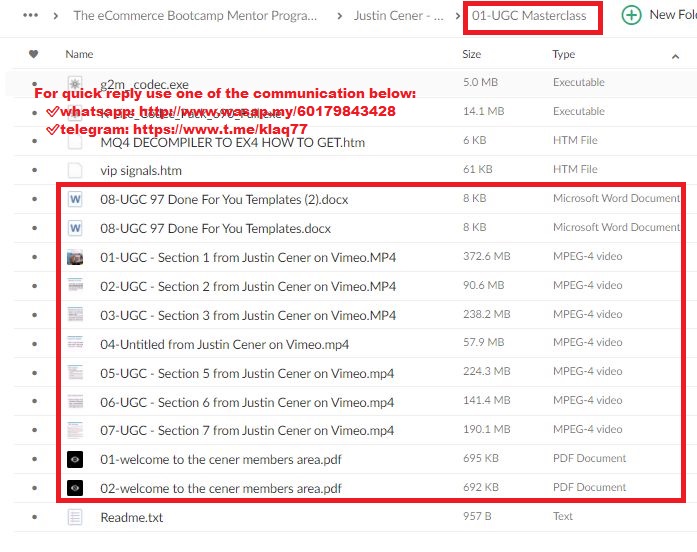The width and height of the screenshot is (697, 552).
Task: Open the Justin Cener breadcrumb folder
Action: pos(399,16)
